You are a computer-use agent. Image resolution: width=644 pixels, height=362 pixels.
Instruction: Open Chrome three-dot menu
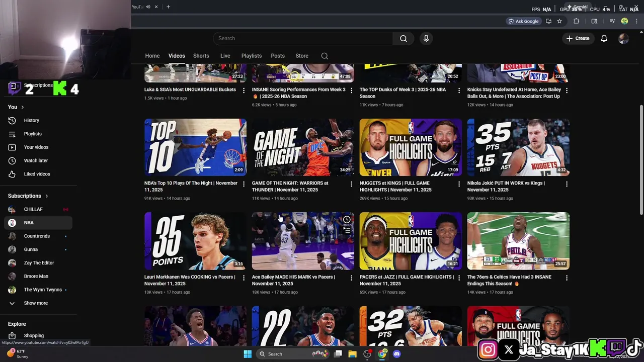coord(636,21)
